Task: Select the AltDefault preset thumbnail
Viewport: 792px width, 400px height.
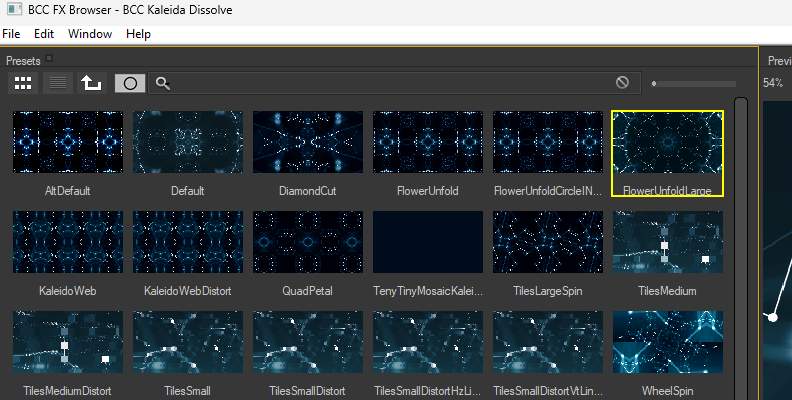Action: 68,142
